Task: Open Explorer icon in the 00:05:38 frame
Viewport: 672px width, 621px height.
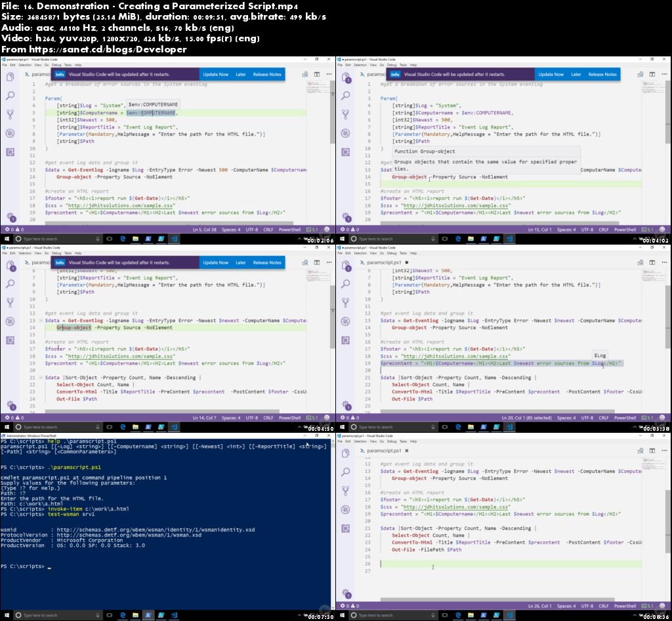Action: coord(346,266)
